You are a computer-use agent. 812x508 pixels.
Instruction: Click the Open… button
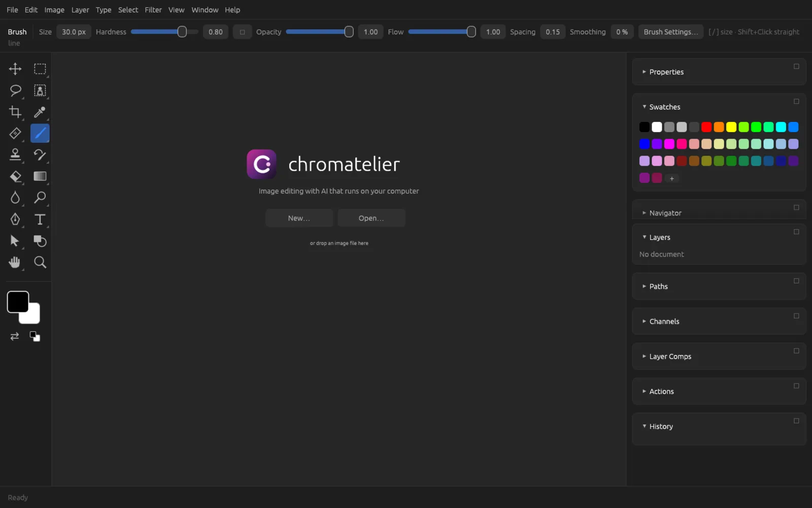pyautogui.click(x=371, y=218)
